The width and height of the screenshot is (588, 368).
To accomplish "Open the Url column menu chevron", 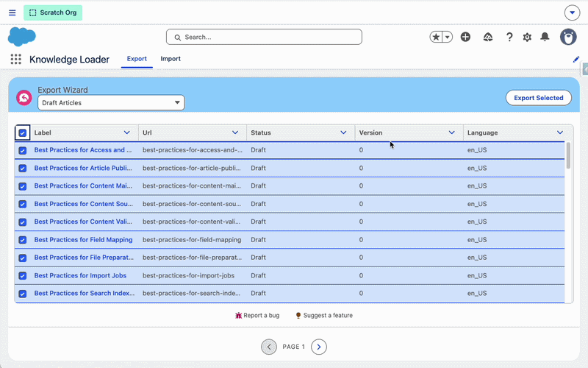I will coord(235,132).
